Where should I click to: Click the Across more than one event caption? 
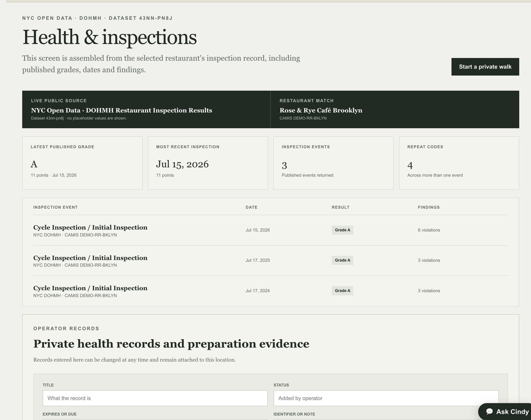pos(435,175)
